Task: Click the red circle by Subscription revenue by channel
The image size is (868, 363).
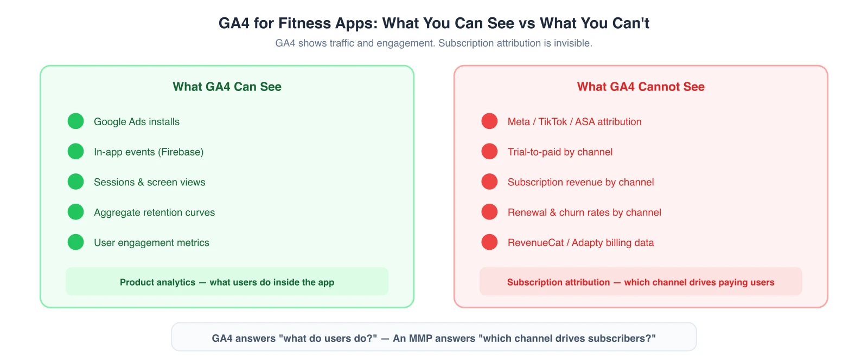Action: pos(489,182)
